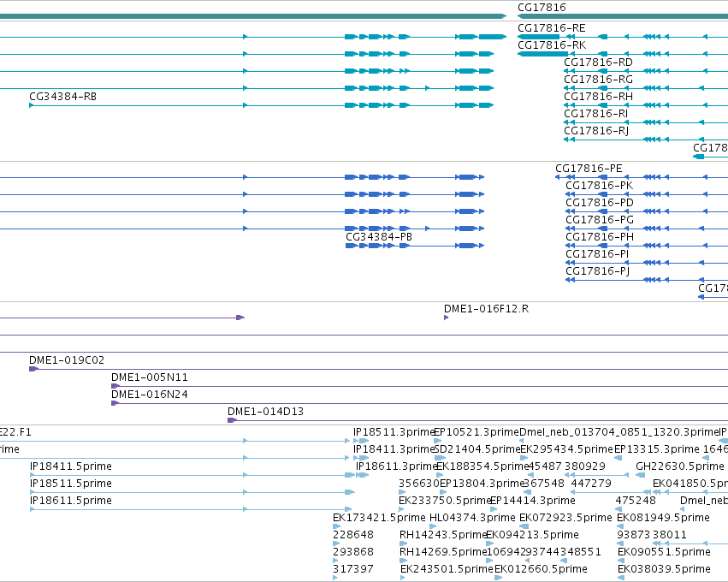Click EST label IP18411.3prime

click(x=394, y=450)
